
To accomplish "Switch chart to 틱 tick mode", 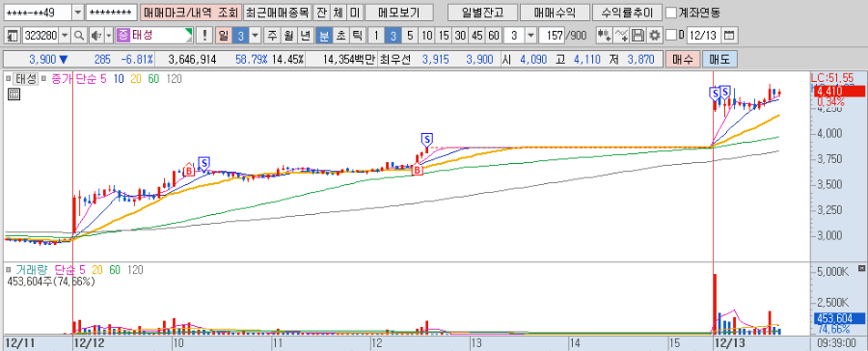I will pos(357,36).
